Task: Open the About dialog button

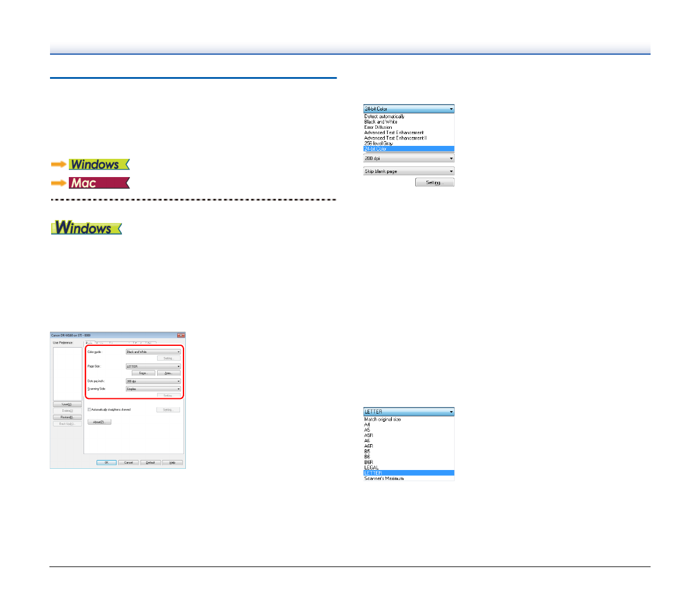Action: [x=99, y=422]
